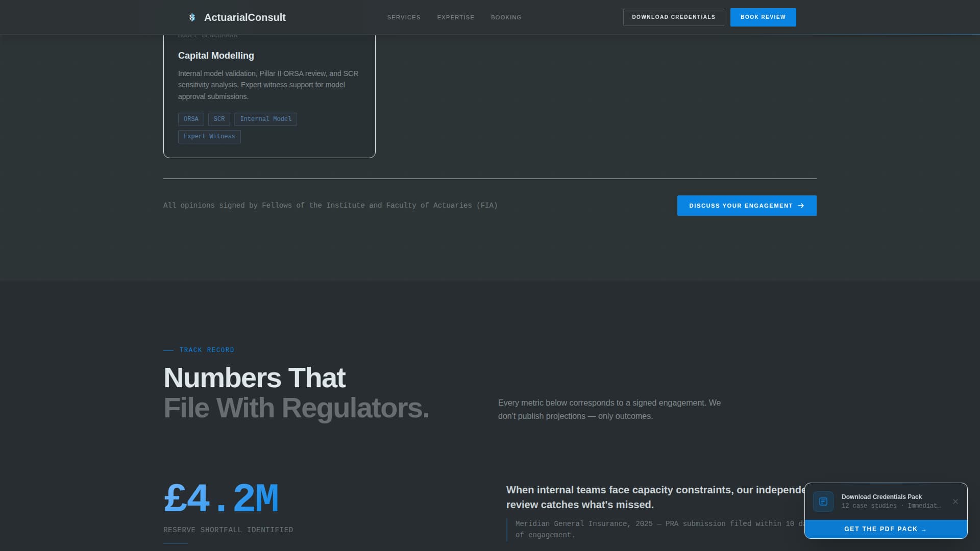Select the ORSA tag

coord(191,119)
